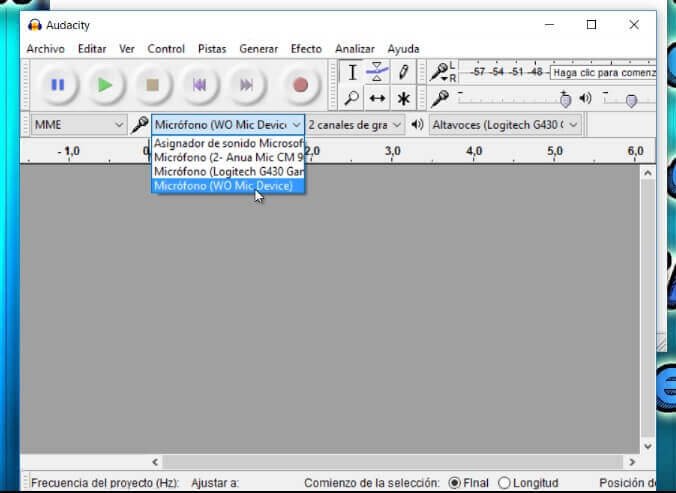Image resolution: width=676 pixels, height=493 pixels.
Task: Open the Control menu
Action: (166, 49)
